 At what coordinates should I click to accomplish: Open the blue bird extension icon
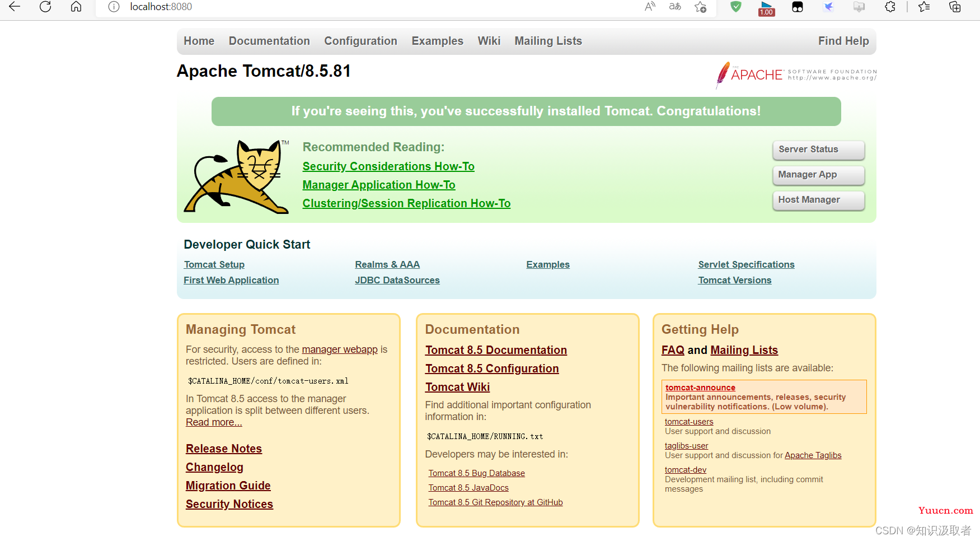pyautogui.click(x=828, y=7)
